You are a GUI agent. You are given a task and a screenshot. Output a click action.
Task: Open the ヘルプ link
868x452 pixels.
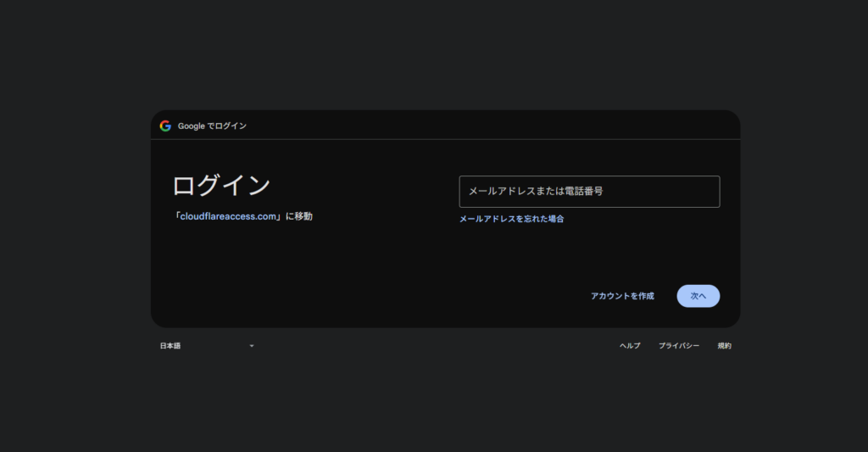pos(630,346)
